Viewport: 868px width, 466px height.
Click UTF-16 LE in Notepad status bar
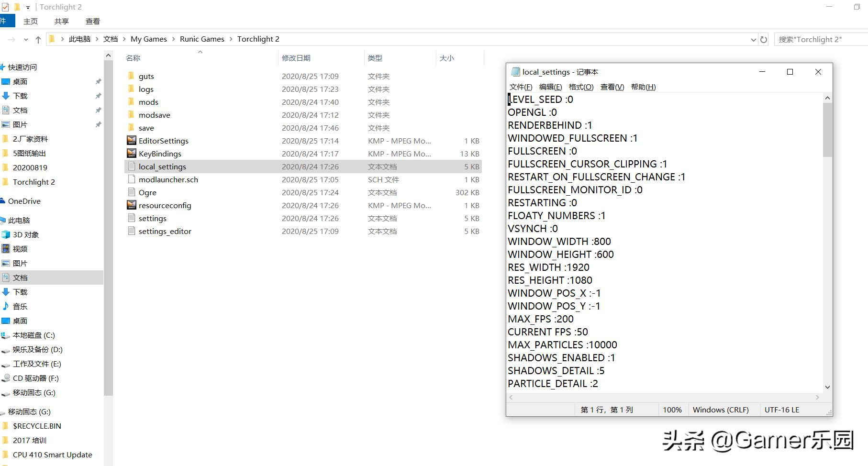coord(782,410)
